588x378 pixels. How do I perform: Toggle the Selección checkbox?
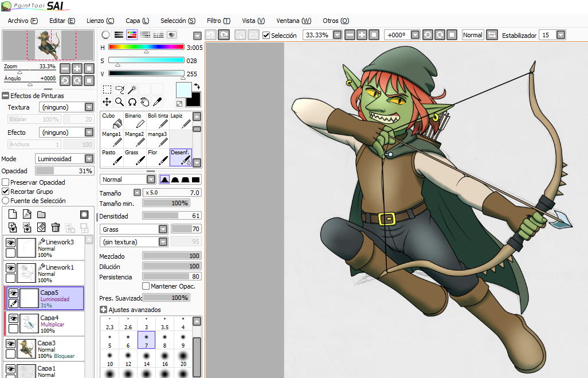click(x=266, y=36)
